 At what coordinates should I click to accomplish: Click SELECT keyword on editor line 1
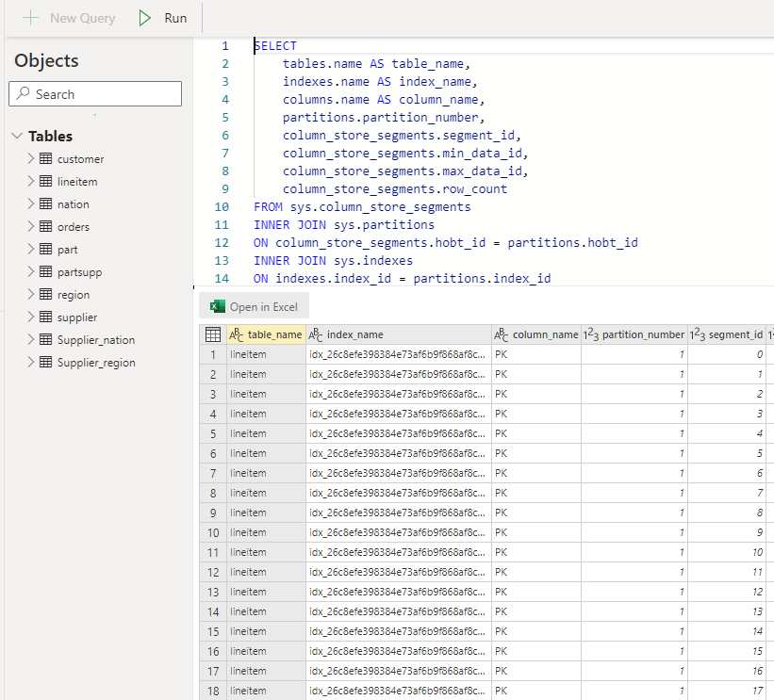pos(275,46)
